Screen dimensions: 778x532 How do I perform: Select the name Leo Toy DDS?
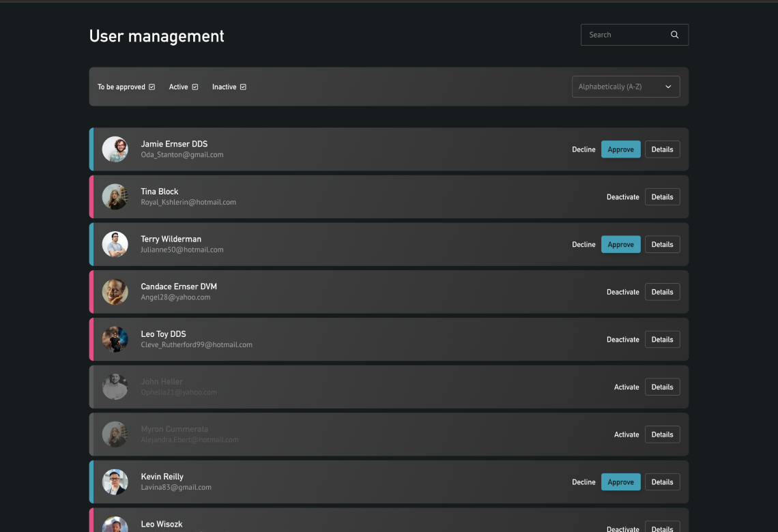[x=163, y=334]
